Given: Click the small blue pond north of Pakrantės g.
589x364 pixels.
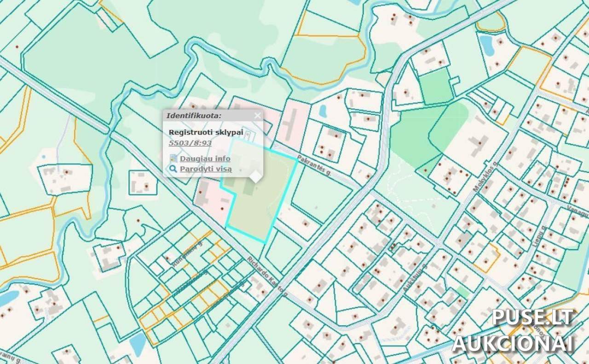Looking at the screenshot, I should (x=323, y=111).
